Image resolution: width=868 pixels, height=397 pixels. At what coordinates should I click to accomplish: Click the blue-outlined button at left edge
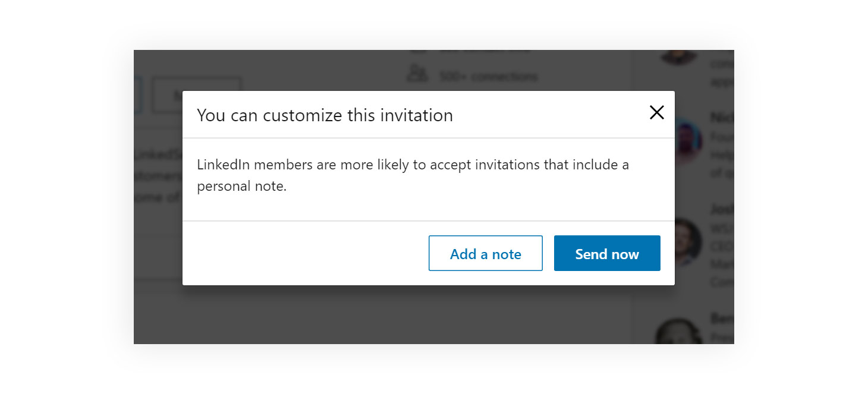[137, 94]
